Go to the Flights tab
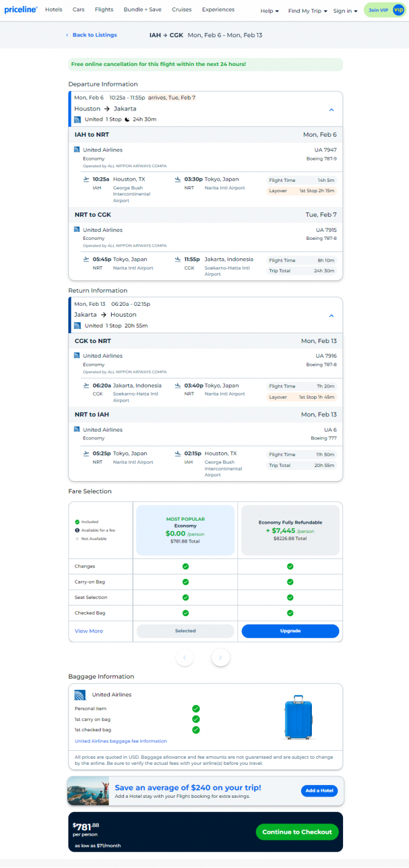 tap(104, 10)
